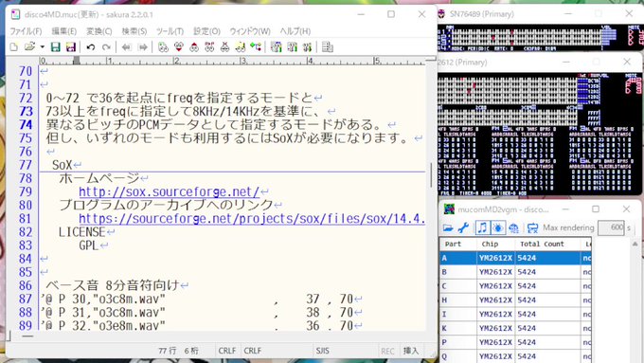Image resolution: width=644 pixels, height=363 pixels.
Task: Sort by the Part column header
Action: (458, 245)
